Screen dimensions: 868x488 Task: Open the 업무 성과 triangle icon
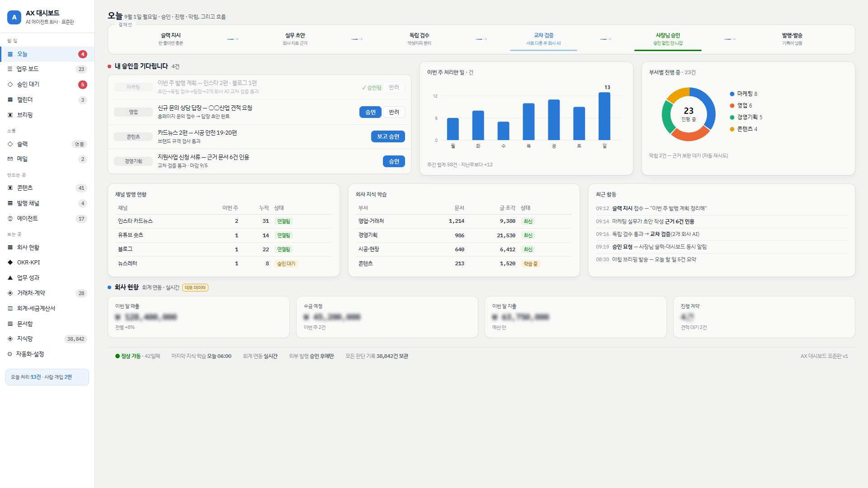10,278
